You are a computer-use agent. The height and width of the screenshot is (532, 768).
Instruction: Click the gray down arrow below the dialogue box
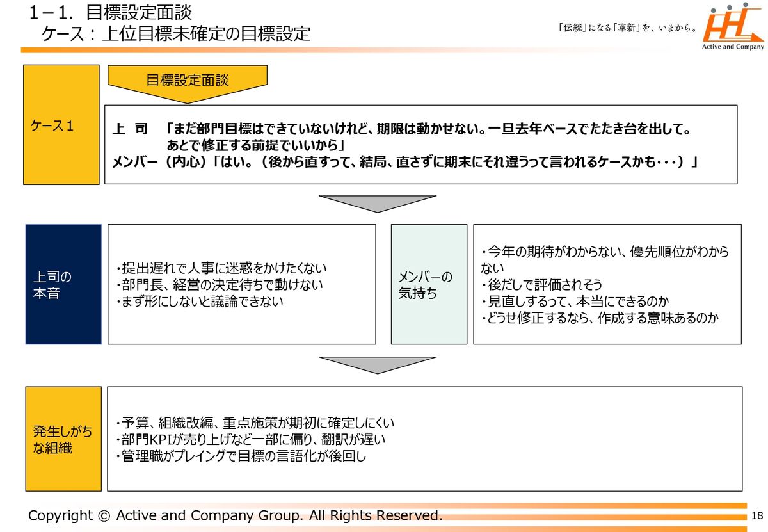coord(377,202)
